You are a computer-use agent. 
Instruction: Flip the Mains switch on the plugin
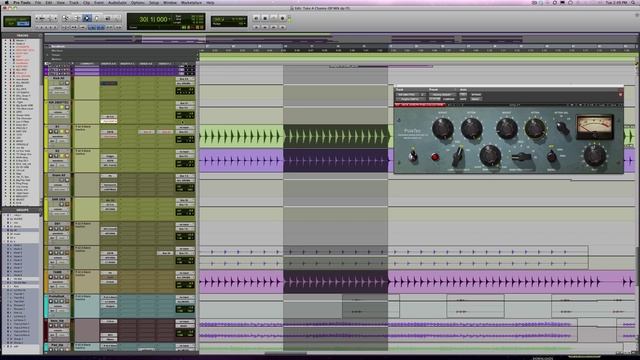551,156
